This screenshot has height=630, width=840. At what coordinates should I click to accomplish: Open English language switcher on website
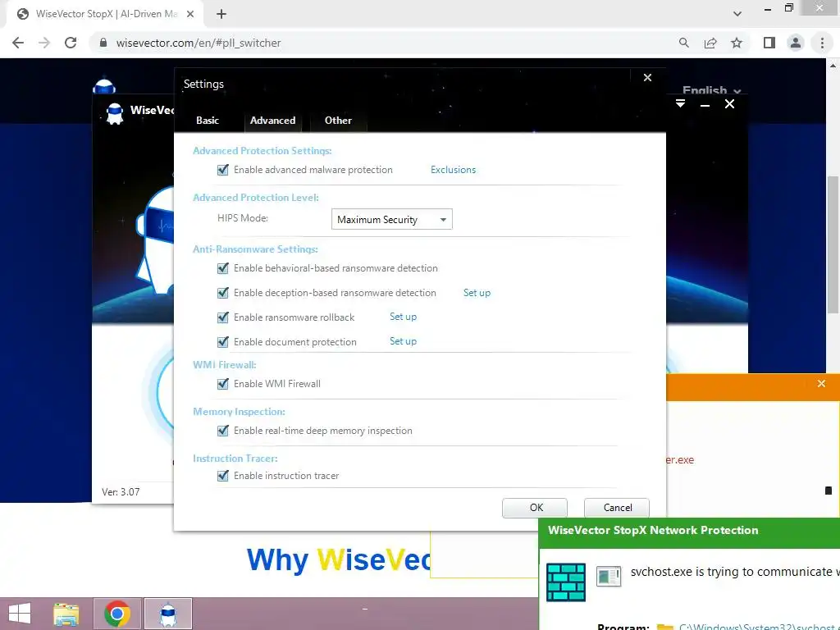pos(711,90)
